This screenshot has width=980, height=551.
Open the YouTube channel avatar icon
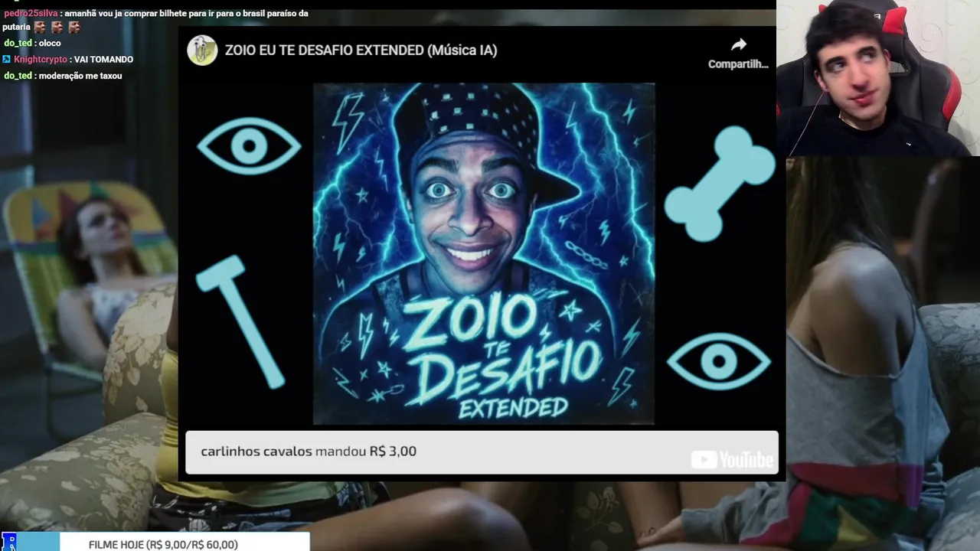tap(202, 51)
